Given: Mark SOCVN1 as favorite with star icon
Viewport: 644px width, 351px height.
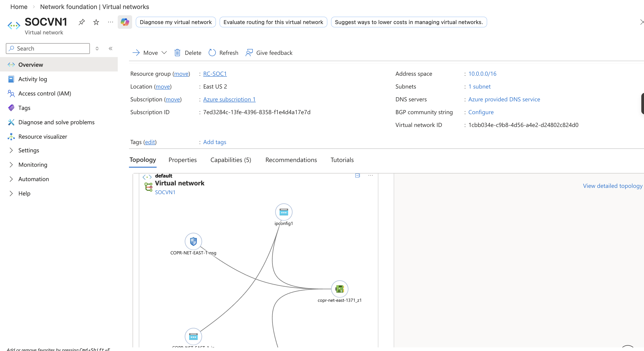Looking at the screenshot, I should click(x=96, y=22).
